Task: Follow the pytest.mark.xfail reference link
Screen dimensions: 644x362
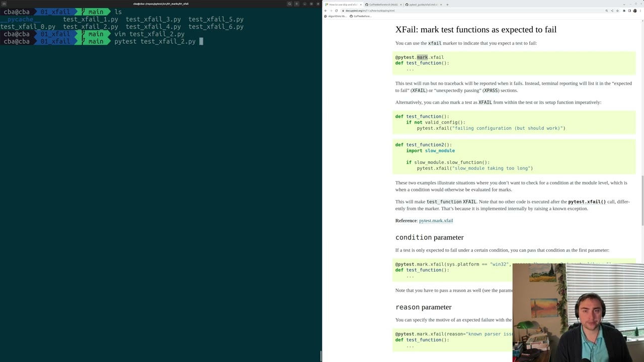Action: (x=436, y=221)
